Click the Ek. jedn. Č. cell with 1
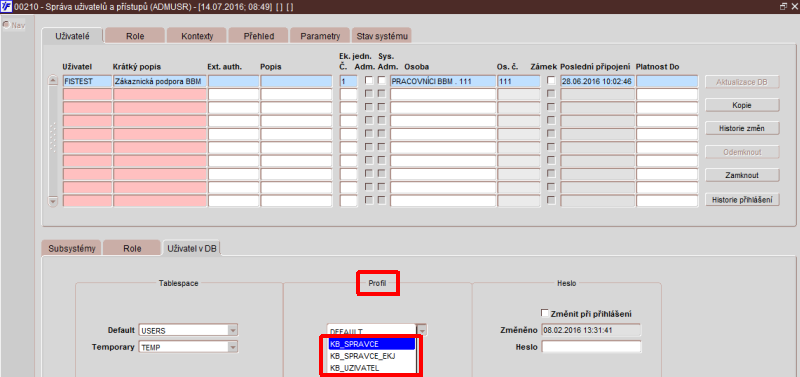800x377 pixels. [348, 81]
